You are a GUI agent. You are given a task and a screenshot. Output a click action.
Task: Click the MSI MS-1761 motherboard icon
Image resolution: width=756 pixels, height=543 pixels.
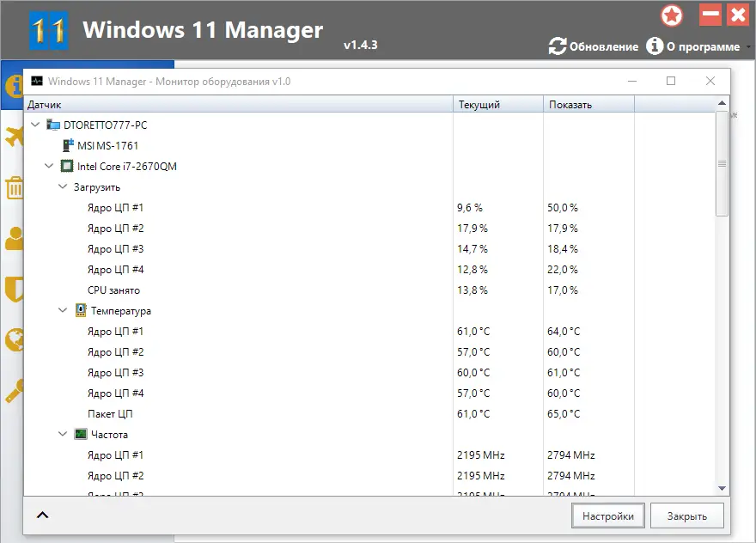pyautogui.click(x=68, y=146)
